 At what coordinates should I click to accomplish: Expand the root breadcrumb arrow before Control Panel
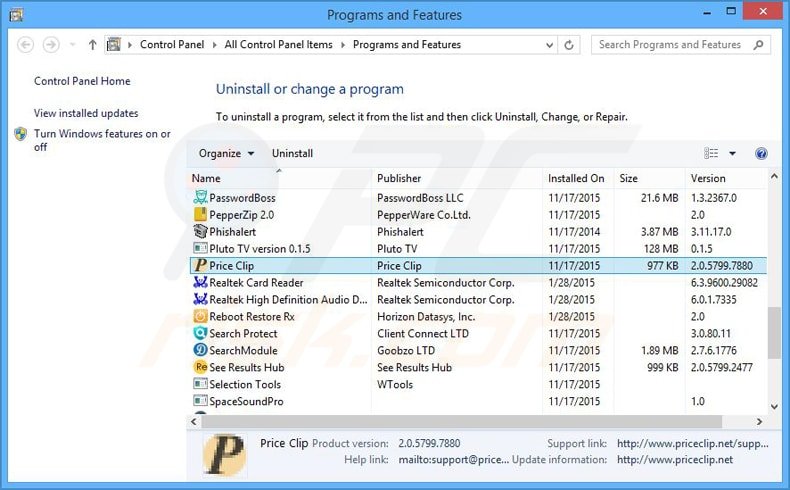coord(129,45)
